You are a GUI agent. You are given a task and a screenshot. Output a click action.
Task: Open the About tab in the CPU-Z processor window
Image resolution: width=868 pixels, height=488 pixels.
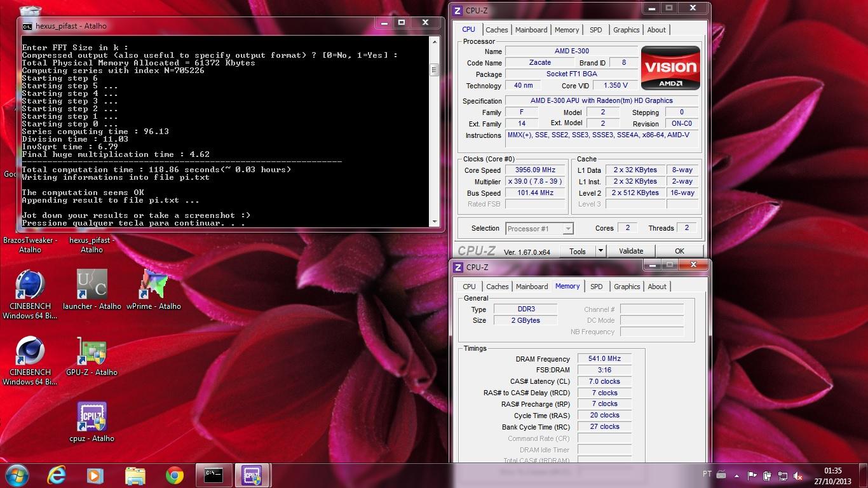tap(656, 30)
